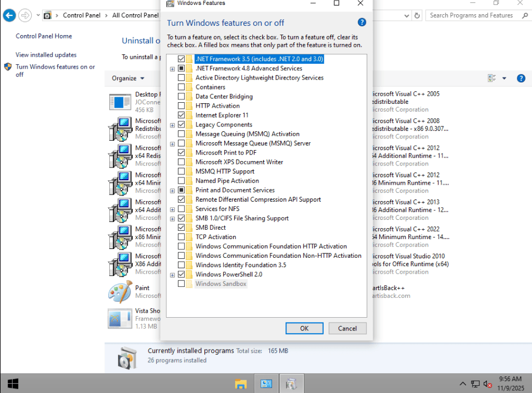Image resolution: width=532 pixels, height=393 pixels.
Task: Expand Services for NFS node
Action: click(x=173, y=209)
